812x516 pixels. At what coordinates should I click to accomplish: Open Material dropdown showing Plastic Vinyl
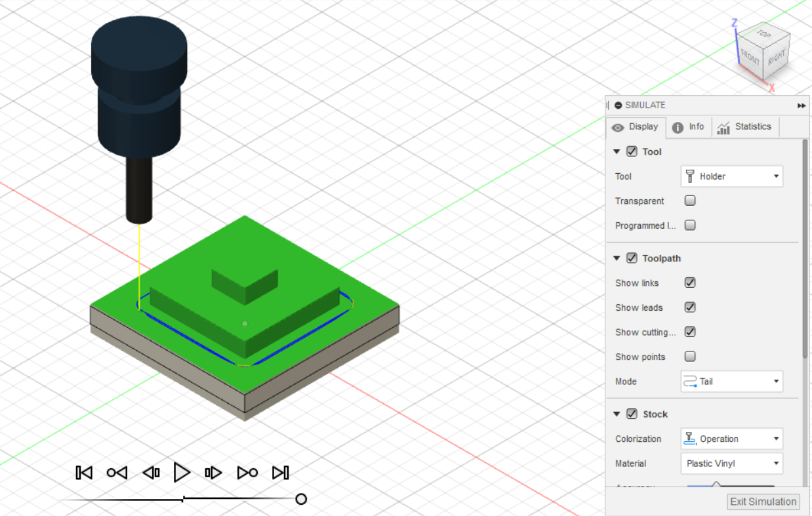click(x=732, y=464)
